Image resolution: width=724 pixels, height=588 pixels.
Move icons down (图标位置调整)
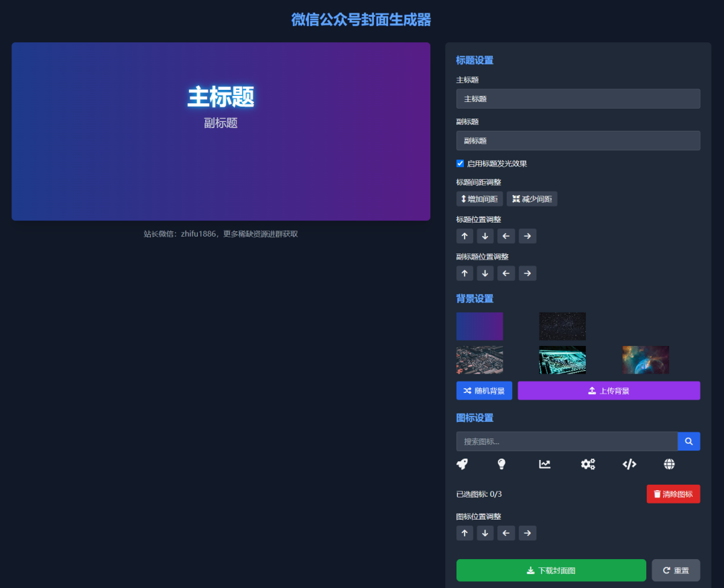coord(485,533)
